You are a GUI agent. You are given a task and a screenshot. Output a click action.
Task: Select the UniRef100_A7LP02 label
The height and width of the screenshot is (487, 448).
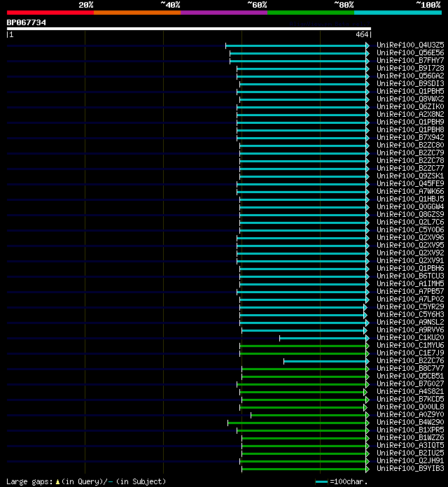(x=410, y=299)
